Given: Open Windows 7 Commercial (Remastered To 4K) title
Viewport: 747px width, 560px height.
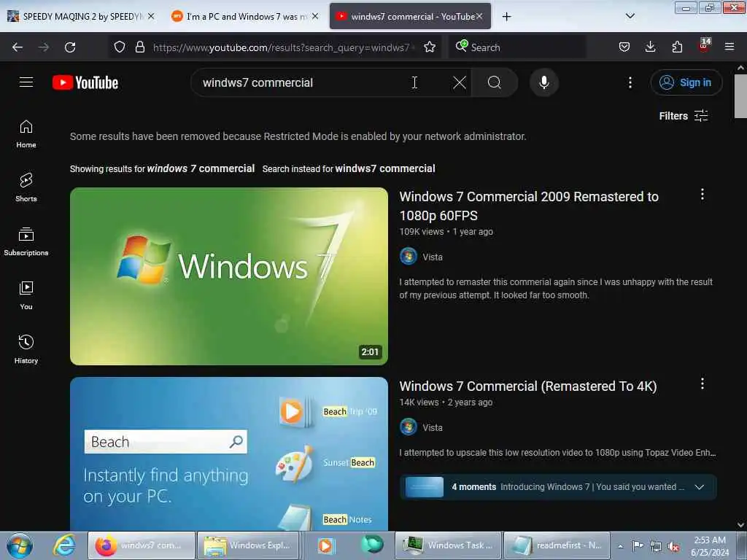Looking at the screenshot, I should (x=528, y=386).
